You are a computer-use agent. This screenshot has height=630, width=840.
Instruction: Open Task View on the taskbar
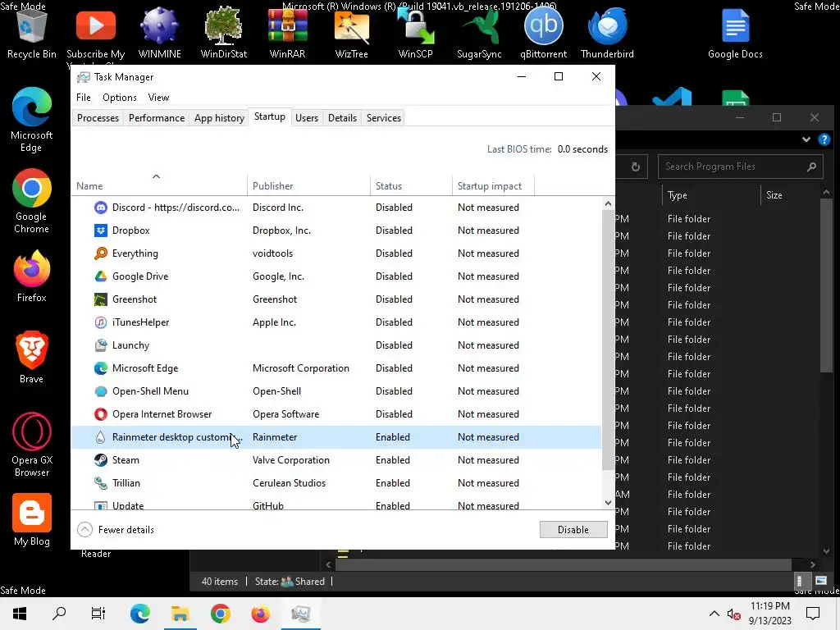98,614
